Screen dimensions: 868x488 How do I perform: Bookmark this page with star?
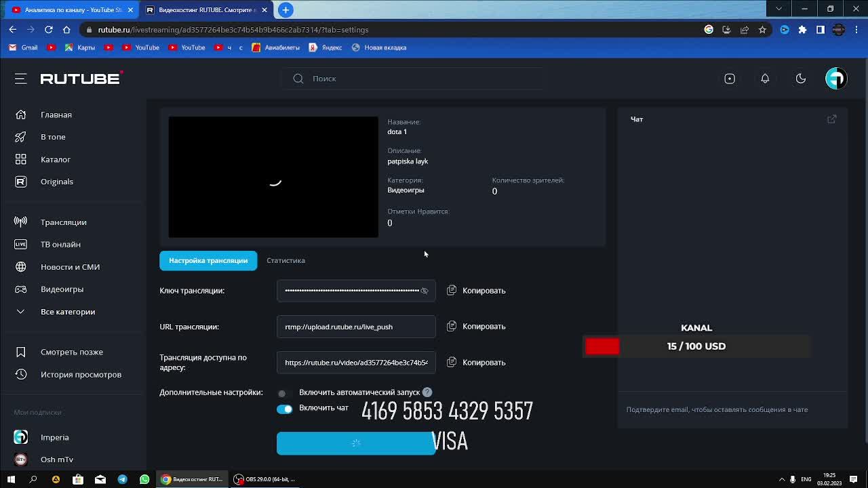coord(762,30)
